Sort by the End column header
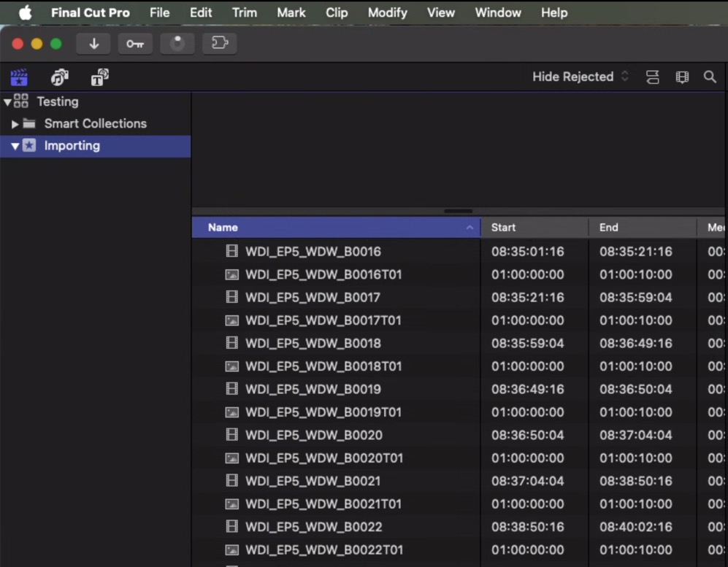Screen dimensions: 728x567 [x=642, y=228]
